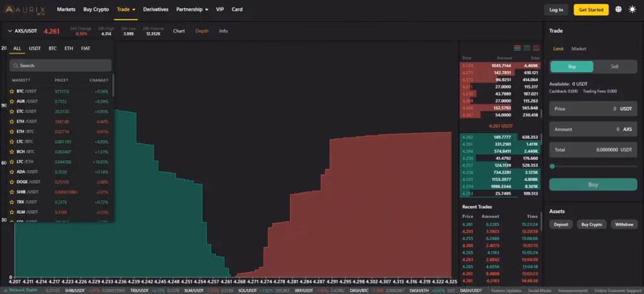The height and width of the screenshot is (294, 644).
Task: Select the Sell side toggle
Action: [614, 67]
